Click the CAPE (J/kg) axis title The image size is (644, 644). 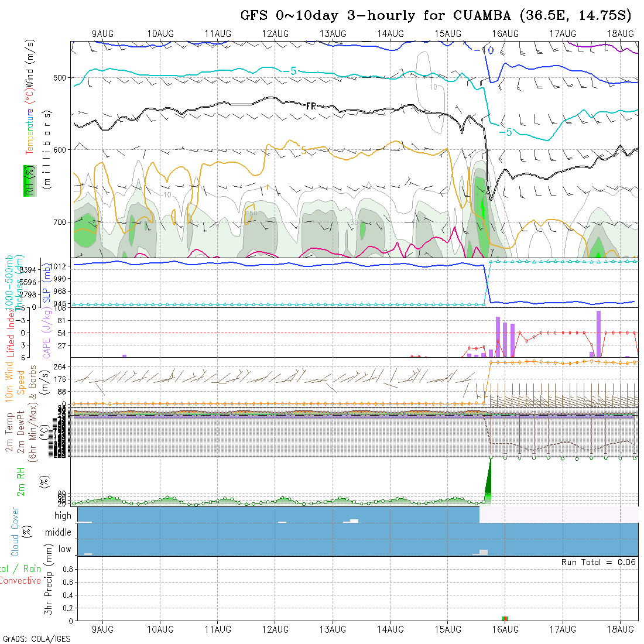point(46,334)
